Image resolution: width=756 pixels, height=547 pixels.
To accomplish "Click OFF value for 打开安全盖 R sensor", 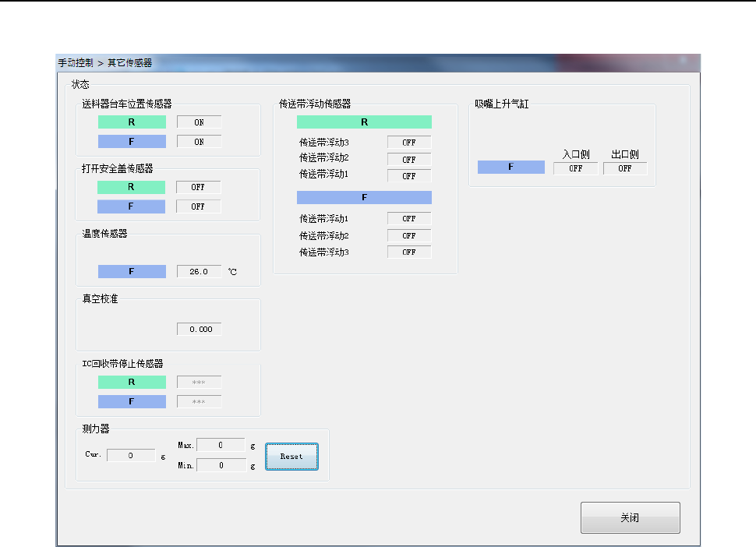I will 198,187.
